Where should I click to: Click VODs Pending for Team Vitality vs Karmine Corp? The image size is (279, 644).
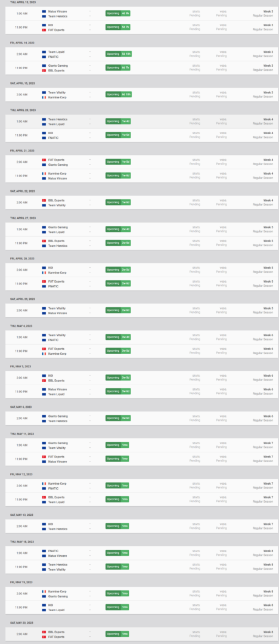pyautogui.click(x=222, y=94)
